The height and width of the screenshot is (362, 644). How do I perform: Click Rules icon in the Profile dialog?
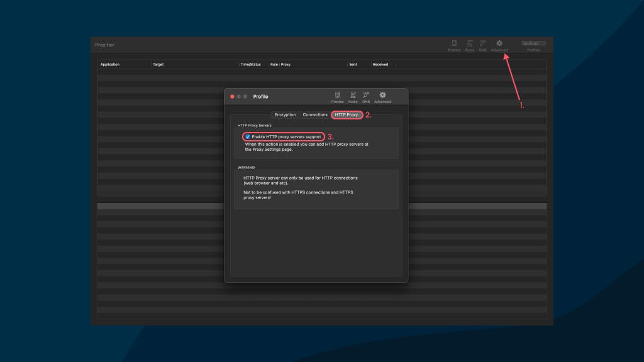coord(353,97)
